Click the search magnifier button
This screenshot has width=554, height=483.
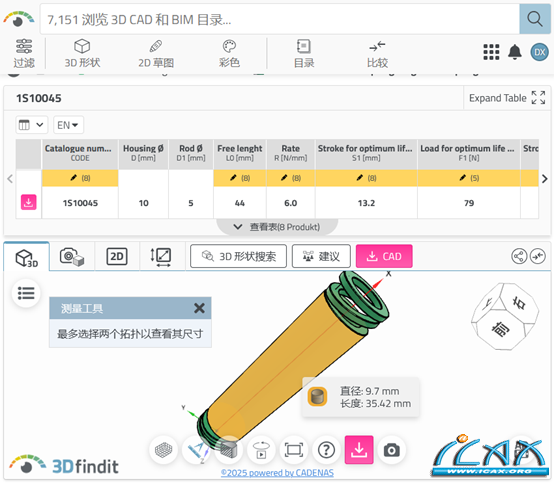point(535,19)
